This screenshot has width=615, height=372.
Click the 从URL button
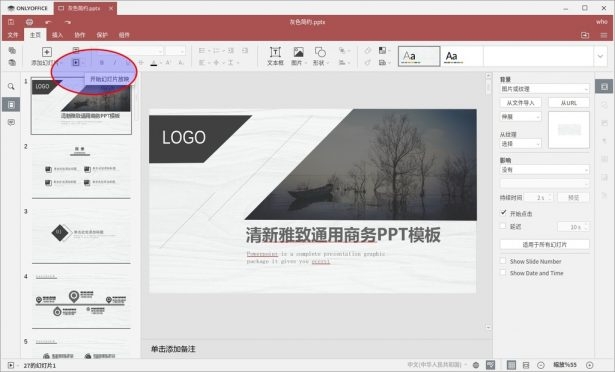tap(569, 103)
